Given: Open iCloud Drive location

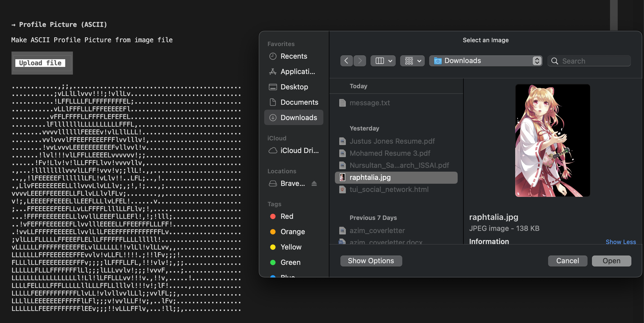Looking at the screenshot, I should [299, 151].
